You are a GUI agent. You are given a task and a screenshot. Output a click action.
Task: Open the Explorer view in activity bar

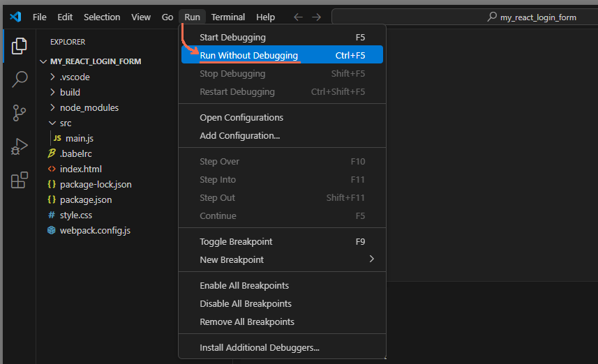point(19,46)
